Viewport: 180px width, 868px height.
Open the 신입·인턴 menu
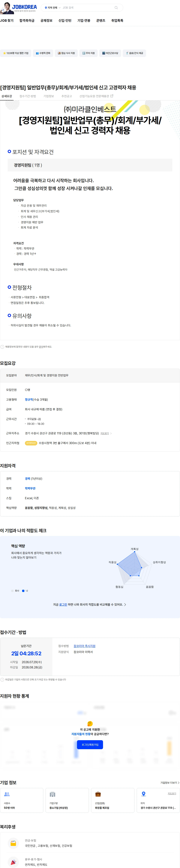[x=65, y=21]
